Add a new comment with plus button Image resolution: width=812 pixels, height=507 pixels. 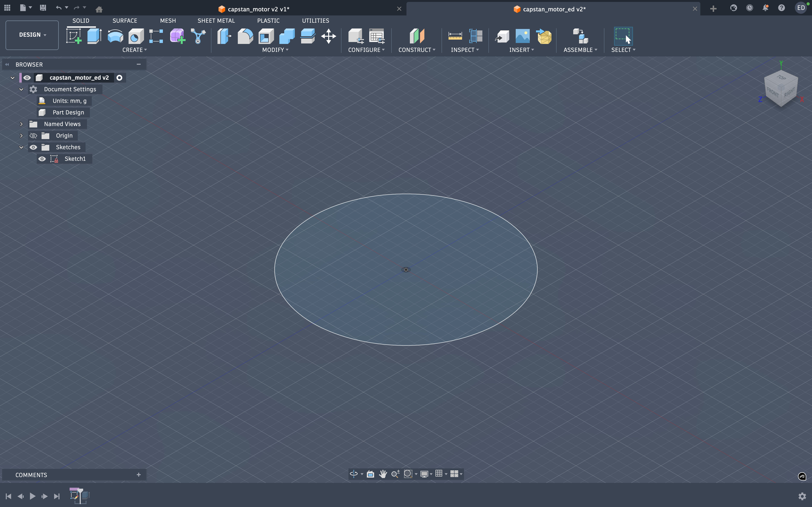(138, 475)
